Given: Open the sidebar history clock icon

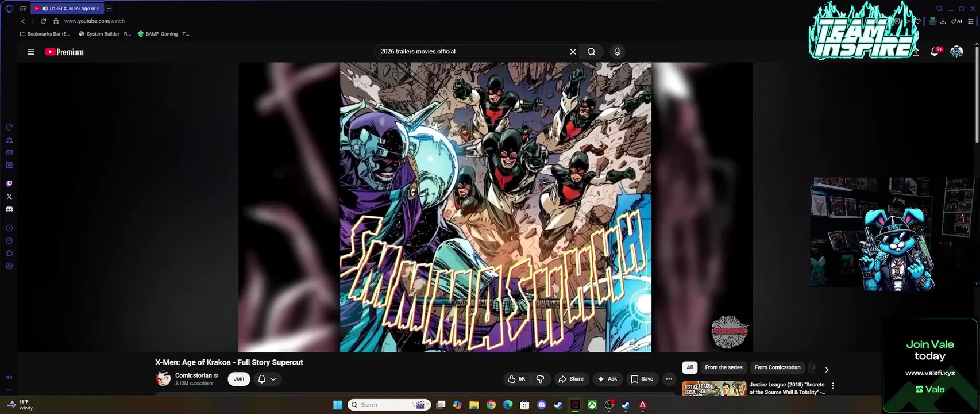Looking at the screenshot, I should click(x=9, y=241).
